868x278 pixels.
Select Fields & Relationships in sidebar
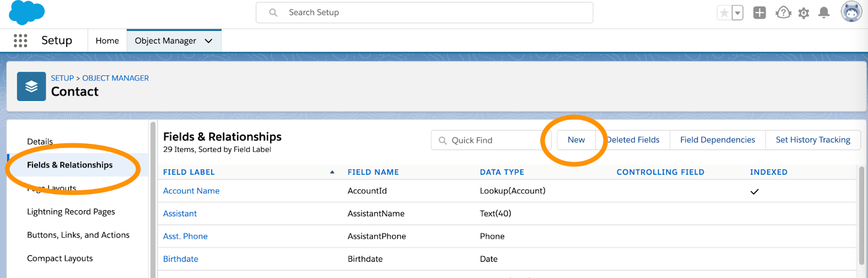[x=70, y=165]
